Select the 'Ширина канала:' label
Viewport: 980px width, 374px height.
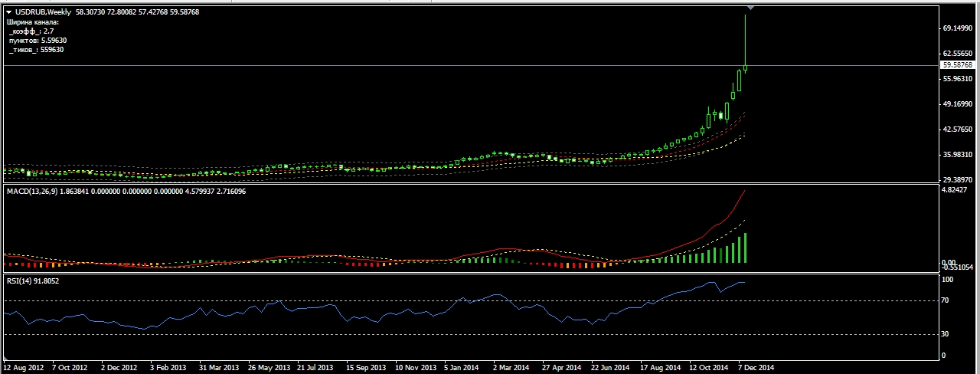[34, 22]
